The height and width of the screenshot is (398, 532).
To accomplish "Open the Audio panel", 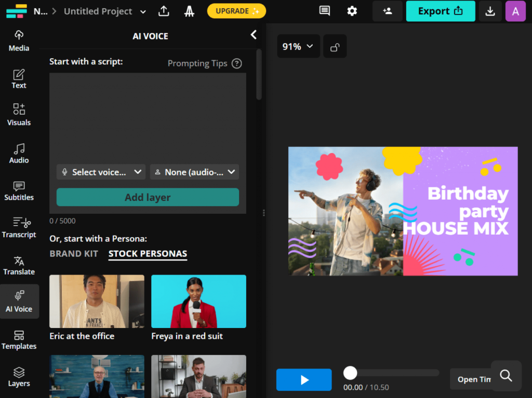I will coord(19,153).
